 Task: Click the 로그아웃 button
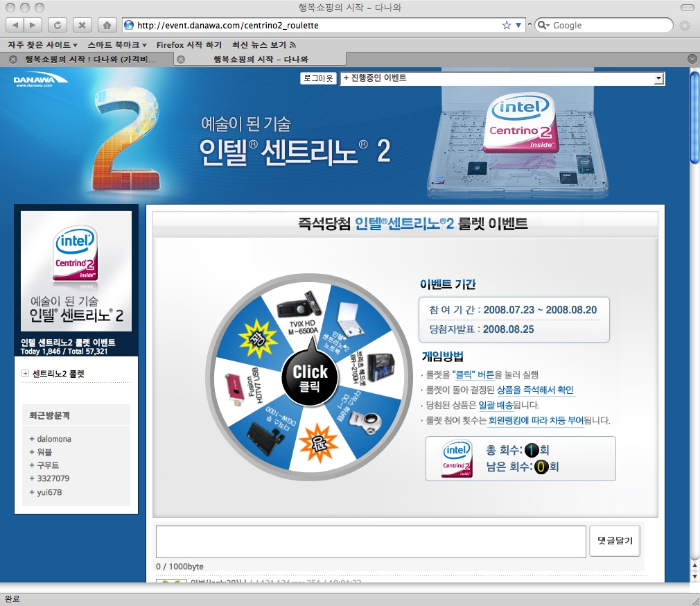click(318, 78)
